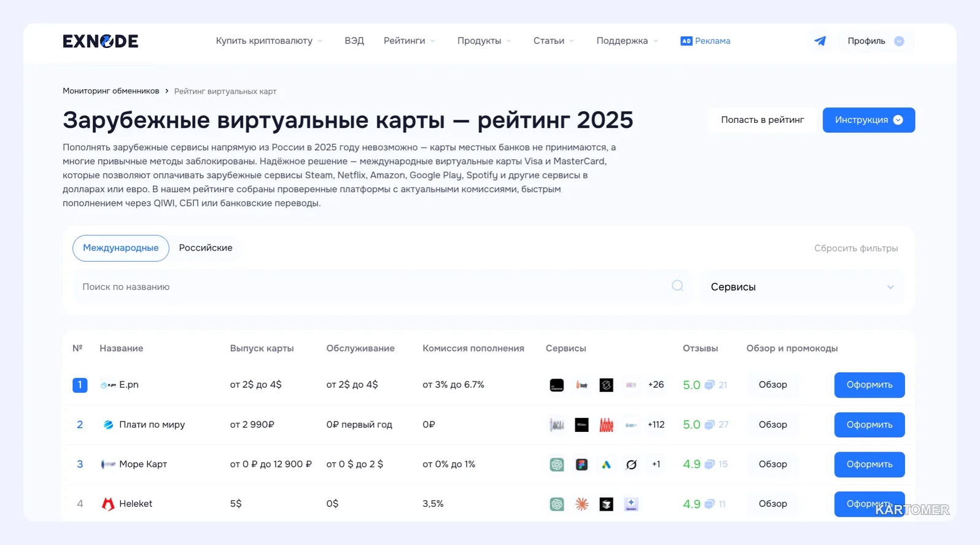This screenshot has height=545, width=980.
Task: Open the Продукты dropdown menu
Action: pyautogui.click(x=484, y=41)
